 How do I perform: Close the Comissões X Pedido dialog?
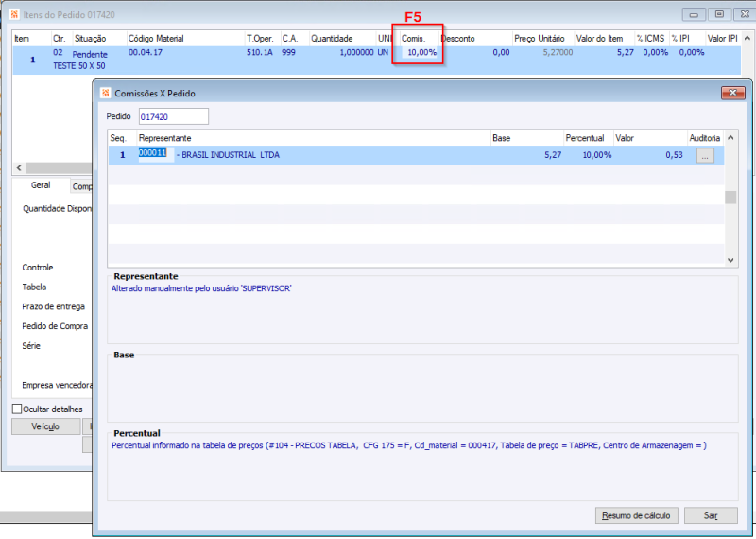(733, 92)
